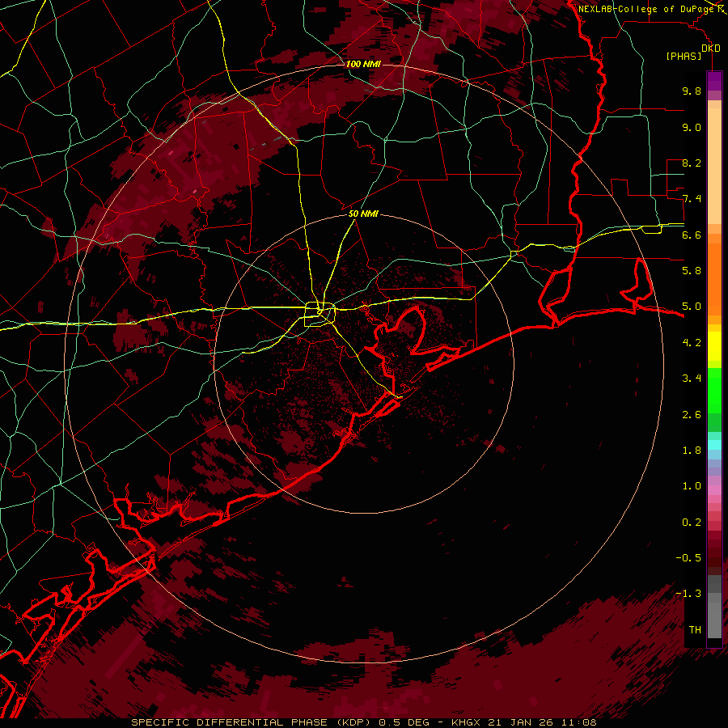Click the Specific Differential Phase caption
728x728 pixels.
363,722
